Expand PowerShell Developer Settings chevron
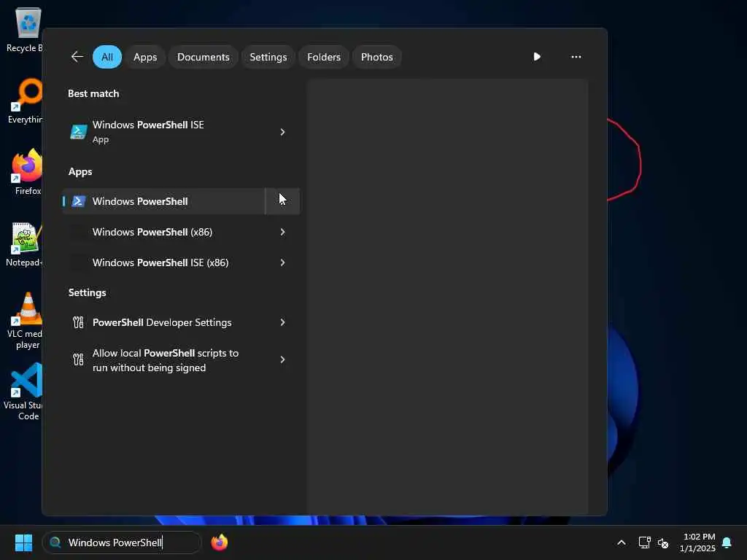Screen dimensions: 747x560 pos(282,322)
